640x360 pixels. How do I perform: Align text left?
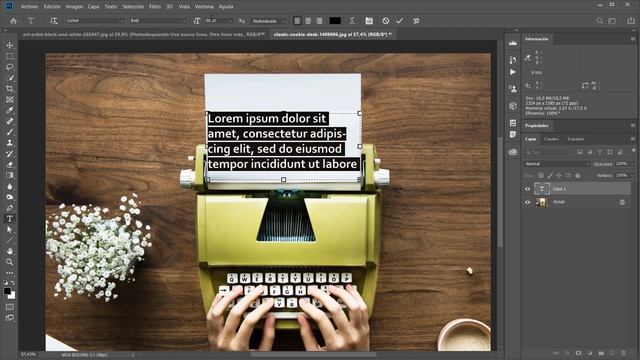pos(298,21)
